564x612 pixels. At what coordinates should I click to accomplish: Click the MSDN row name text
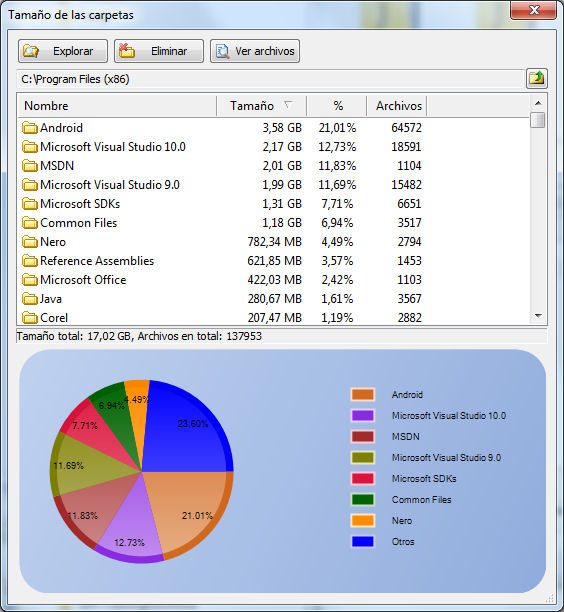click(x=57, y=166)
